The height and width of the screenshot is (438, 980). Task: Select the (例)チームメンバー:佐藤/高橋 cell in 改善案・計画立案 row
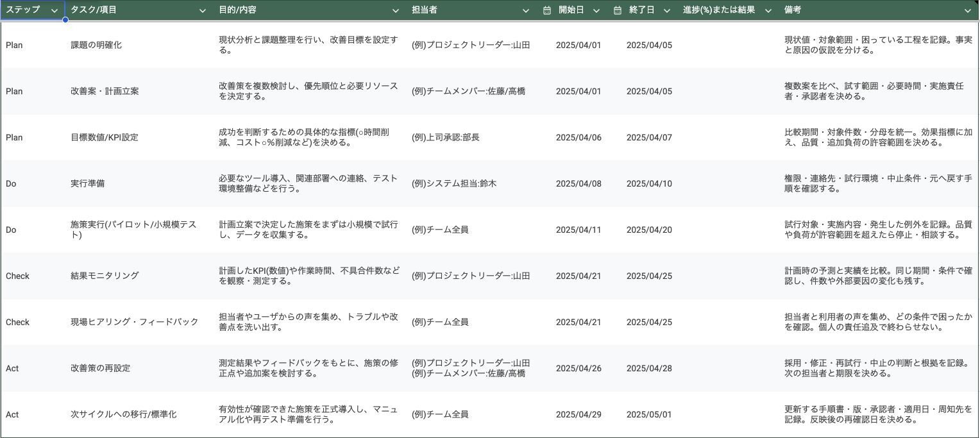[472, 91]
